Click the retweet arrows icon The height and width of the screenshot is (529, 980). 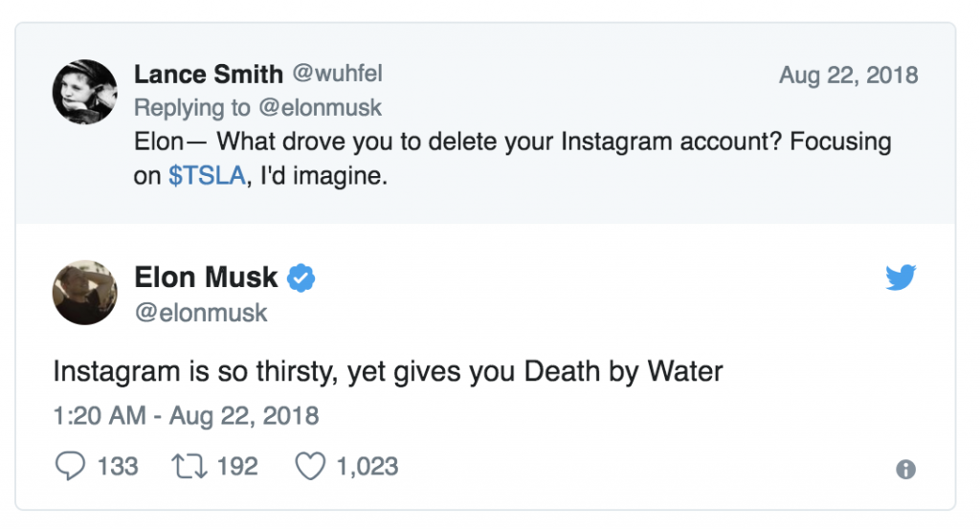pyautogui.click(x=189, y=467)
